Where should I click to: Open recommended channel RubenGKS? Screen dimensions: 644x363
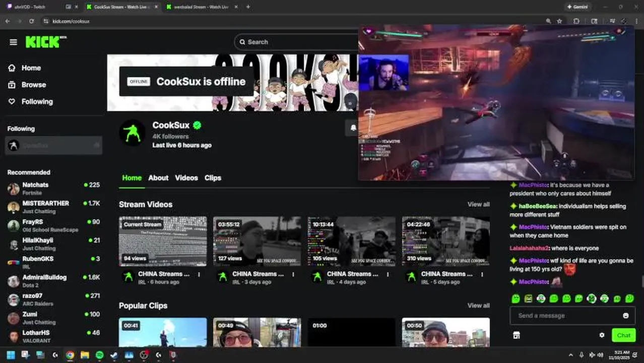pos(53,263)
